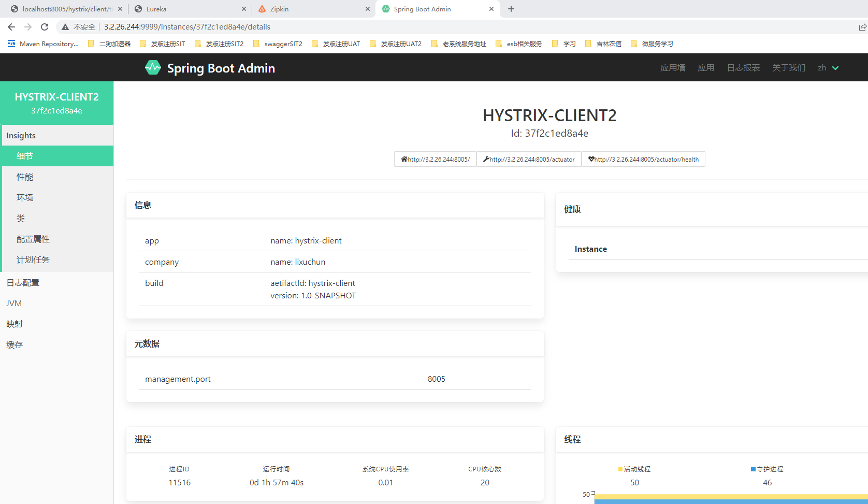
Task: Click the management.port value 8005
Action: pyautogui.click(x=437, y=379)
